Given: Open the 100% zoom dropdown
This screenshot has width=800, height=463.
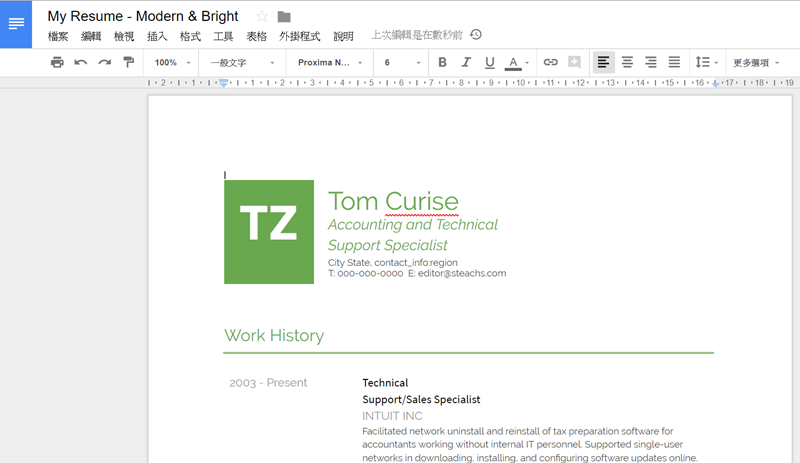Looking at the screenshot, I should (173, 62).
